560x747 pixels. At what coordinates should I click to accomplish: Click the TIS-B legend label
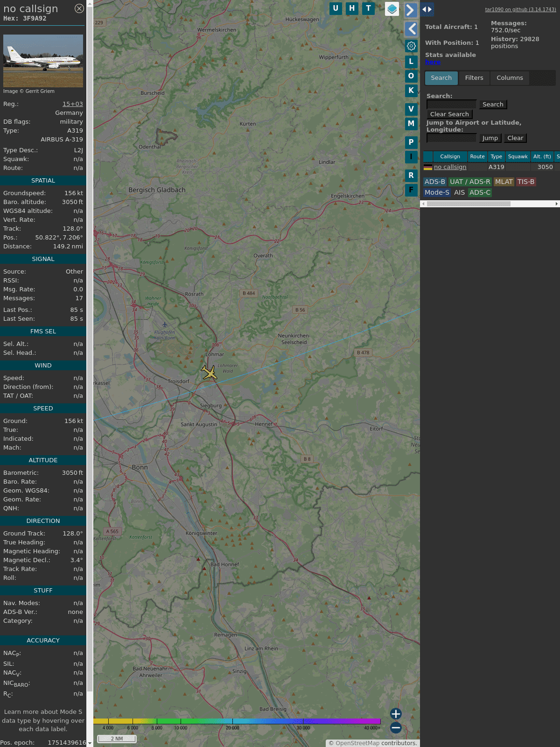[526, 182]
